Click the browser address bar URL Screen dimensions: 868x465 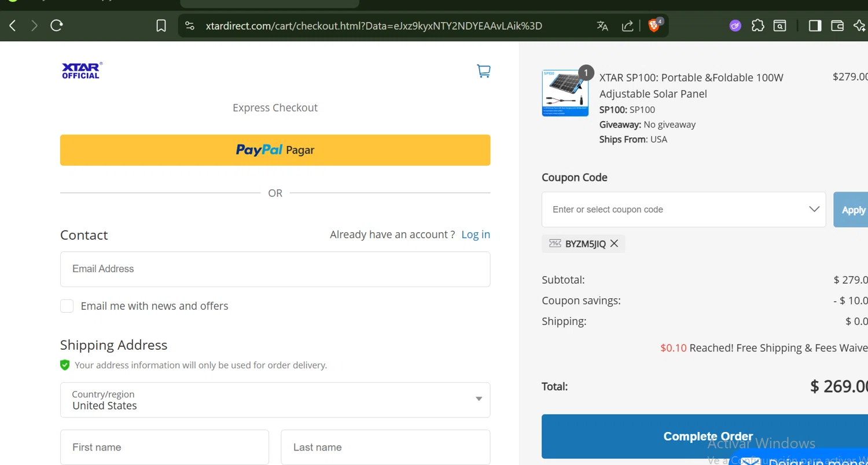(x=374, y=26)
